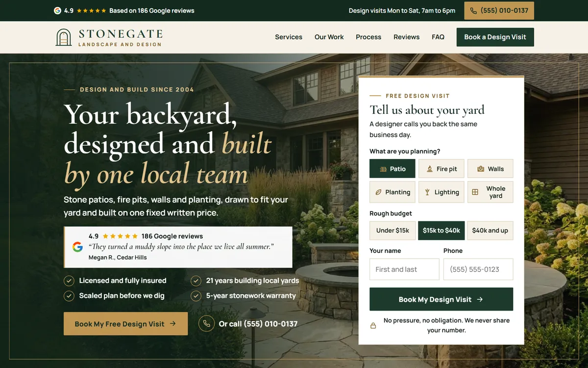Open the Megan R. review card quote
Image resolution: width=588 pixels, height=368 pixels.
tap(181, 247)
